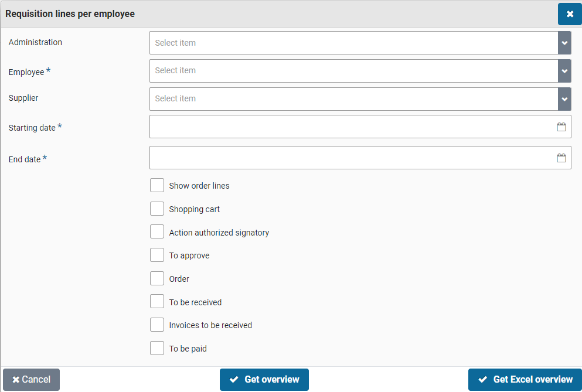Enable the To be received checkbox

[x=157, y=302]
